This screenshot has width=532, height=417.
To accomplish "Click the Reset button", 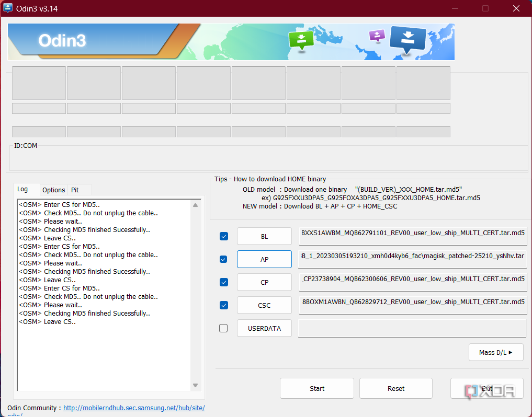I will (396, 389).
